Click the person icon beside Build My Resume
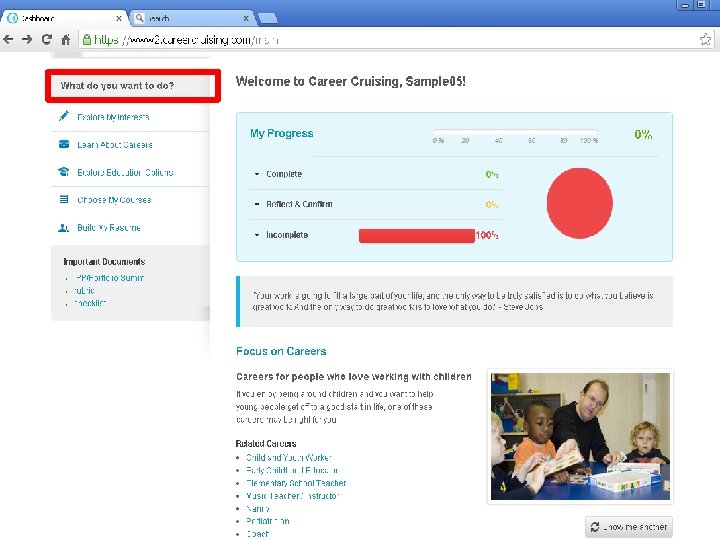Screen dimensions: 720x540 coord(63,228)
